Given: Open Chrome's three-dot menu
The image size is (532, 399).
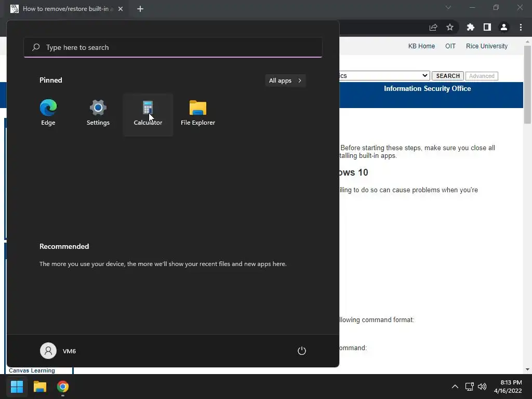Looking at the screenshot, I should (521, 27).
